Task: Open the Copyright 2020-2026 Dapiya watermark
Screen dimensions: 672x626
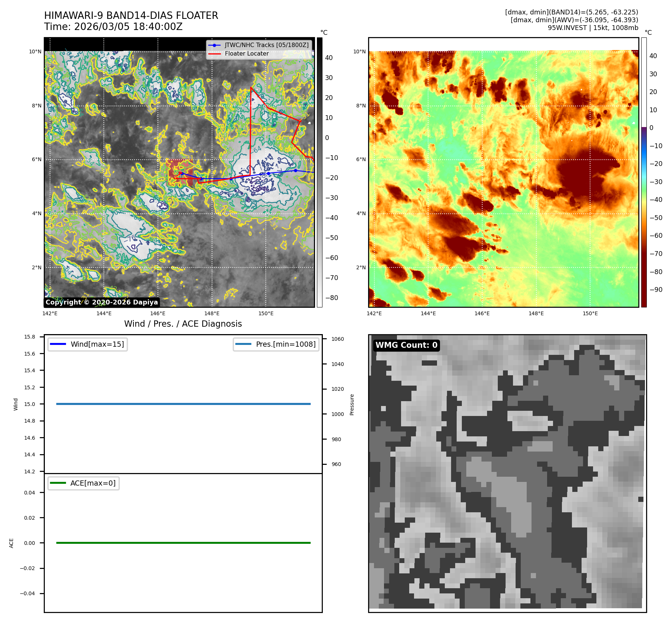Action: 102,302
